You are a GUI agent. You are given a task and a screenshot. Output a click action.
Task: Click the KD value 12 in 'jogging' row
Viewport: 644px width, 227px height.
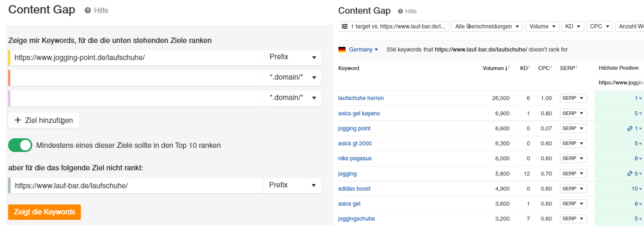click(527, 174)
